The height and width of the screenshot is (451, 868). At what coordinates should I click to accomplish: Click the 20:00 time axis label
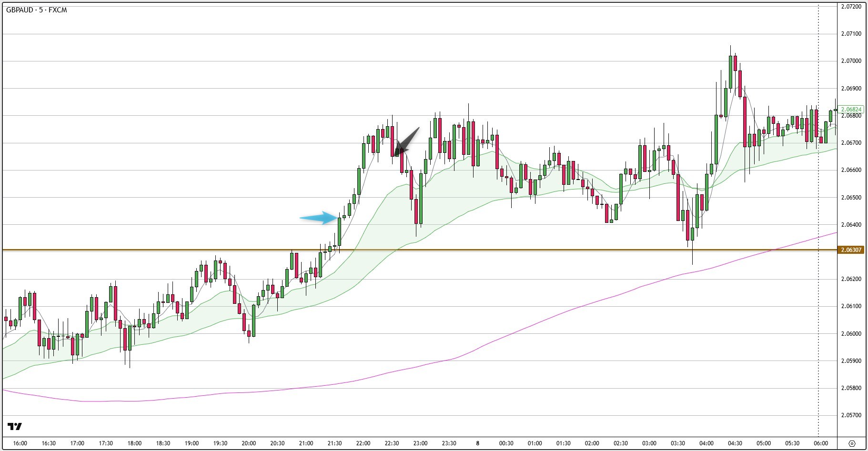249,443
